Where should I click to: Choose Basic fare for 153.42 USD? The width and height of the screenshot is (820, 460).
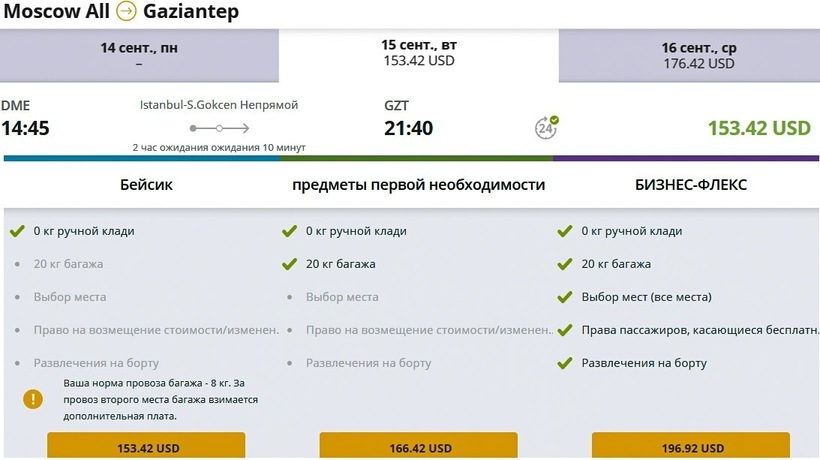click(x=146, y=447)
